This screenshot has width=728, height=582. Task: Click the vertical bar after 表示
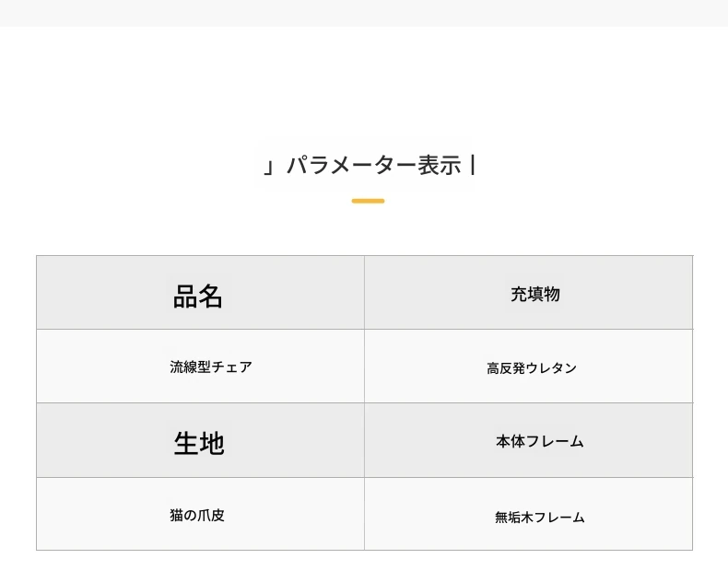[x=473, y=165]
